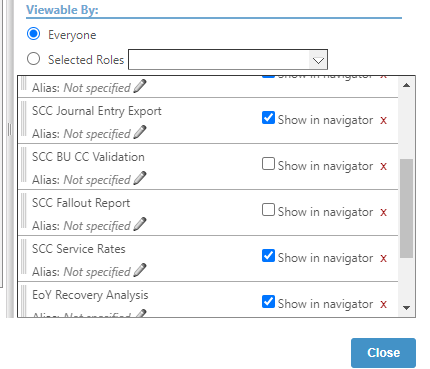Grab drag handle of SCC Fallout Report row

(x=23, y=212)
